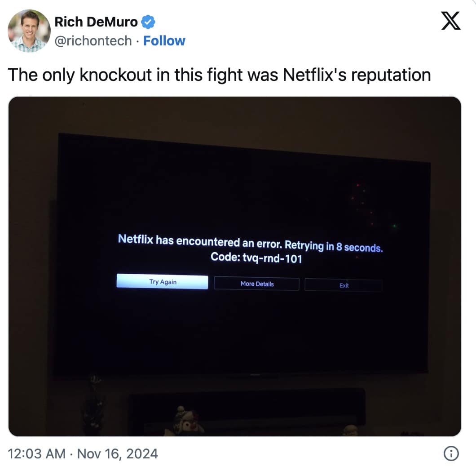Click the small plant left of soundbar
Screen dimensions: 476x471
93,404
